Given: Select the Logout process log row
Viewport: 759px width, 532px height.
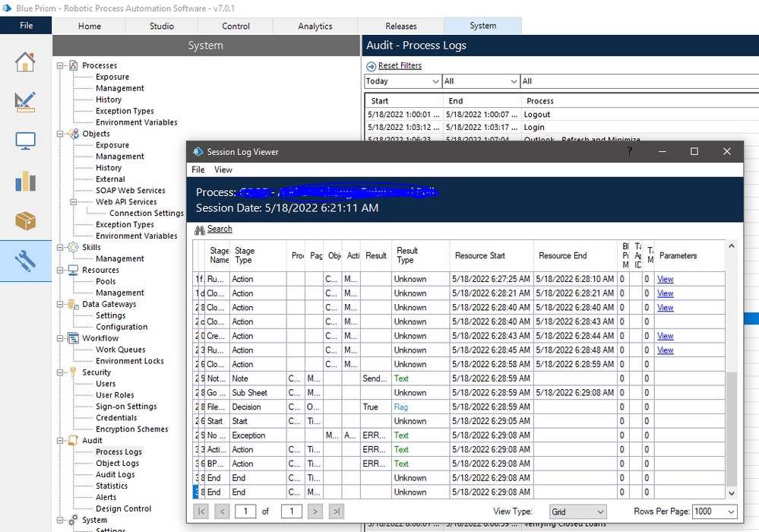Looking at the screenshot, I should click(x=561, y=115).
